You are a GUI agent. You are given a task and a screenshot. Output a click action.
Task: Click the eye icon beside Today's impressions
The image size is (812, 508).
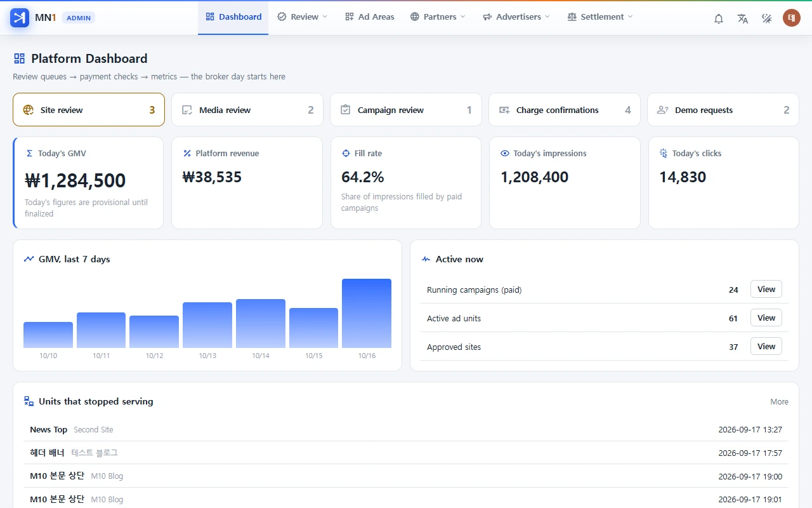pos(505,153)
